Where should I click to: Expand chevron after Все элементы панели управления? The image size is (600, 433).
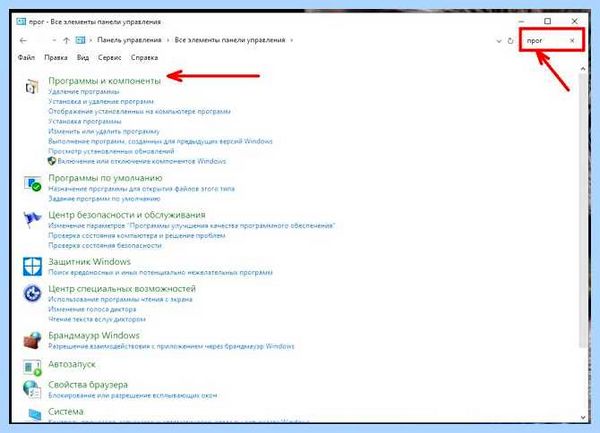pyautogui.click(x=292, y=40)
